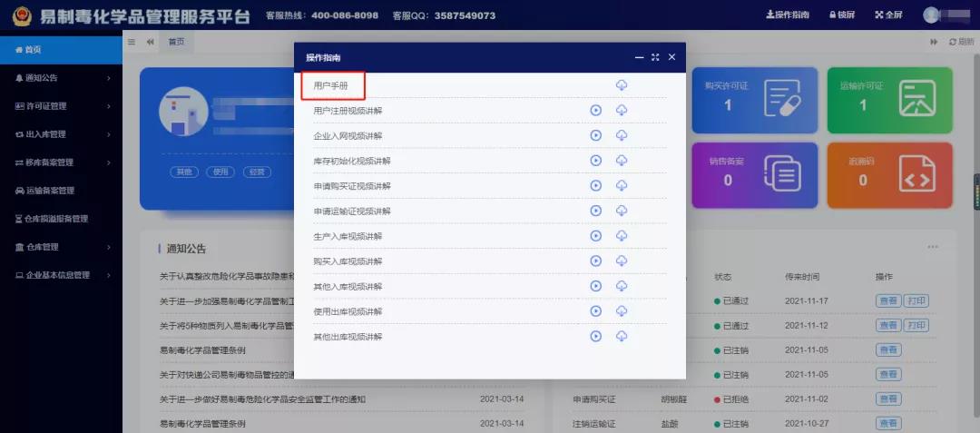
Task: Collapse the sidebar with hamburger icon
Action: (x=132, y=42)
